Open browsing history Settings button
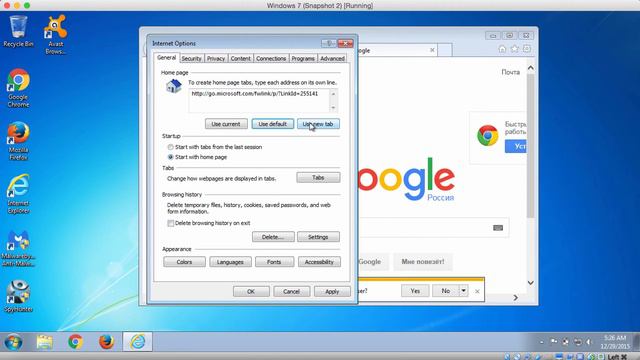Viewport: 640px width, 360px height. (318, 237)
